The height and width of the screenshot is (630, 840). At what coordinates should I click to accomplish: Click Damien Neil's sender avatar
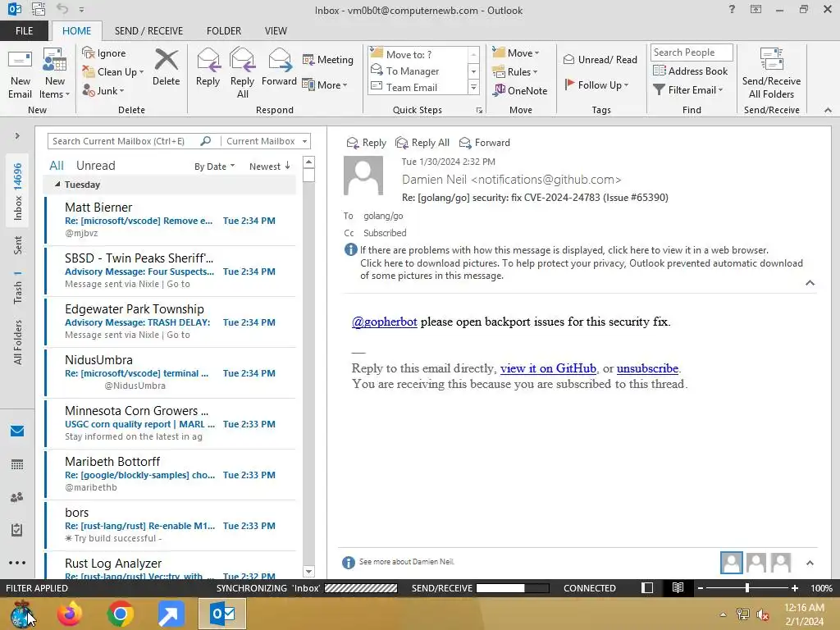pos(363,176)
